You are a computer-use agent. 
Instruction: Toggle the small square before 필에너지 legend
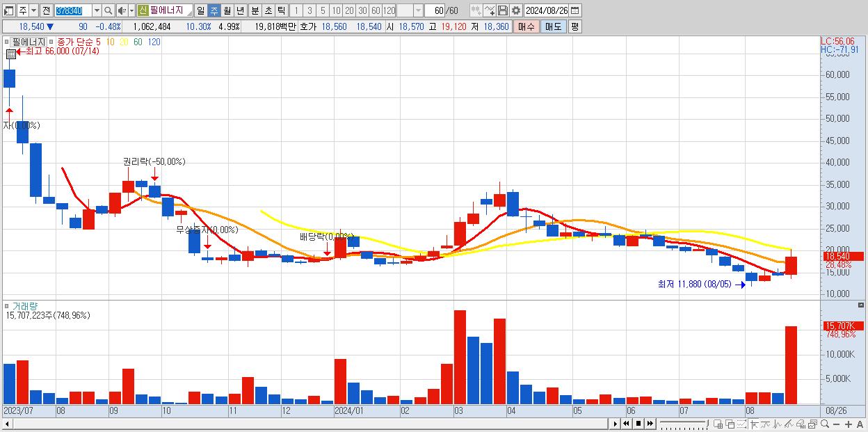[x=7, y=42]
